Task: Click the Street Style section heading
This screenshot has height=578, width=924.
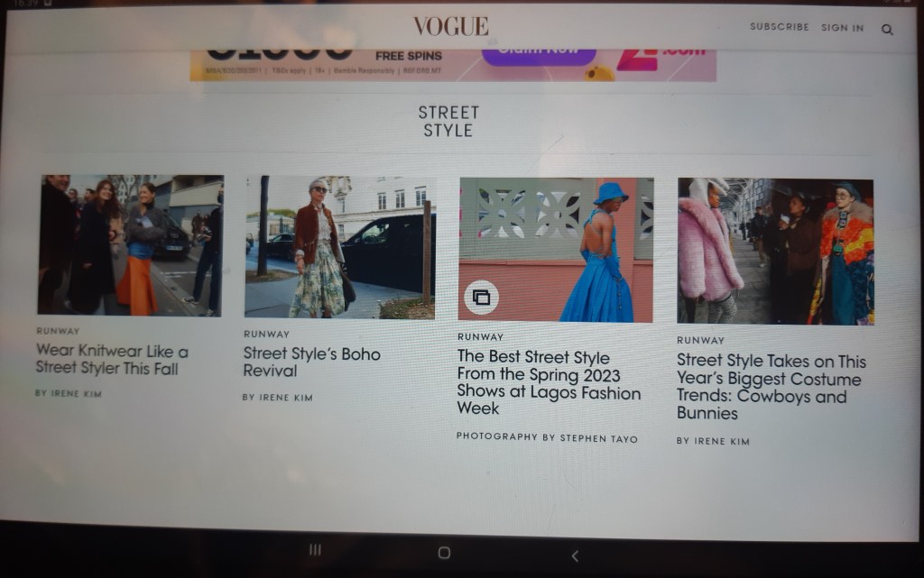Action: coord(448,121)
